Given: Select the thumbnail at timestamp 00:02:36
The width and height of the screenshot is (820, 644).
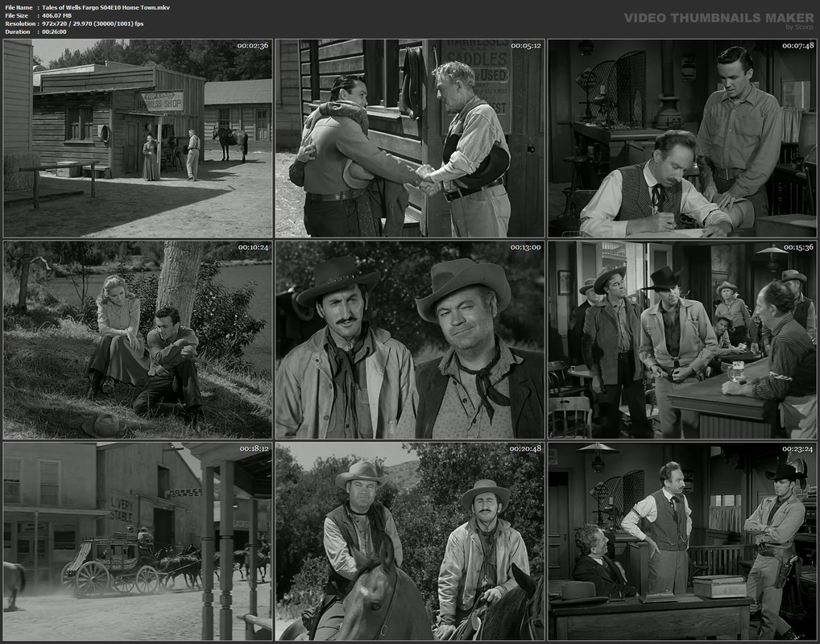Looking at the screenshot, I should pyautogui.click(x=138, y=138).
